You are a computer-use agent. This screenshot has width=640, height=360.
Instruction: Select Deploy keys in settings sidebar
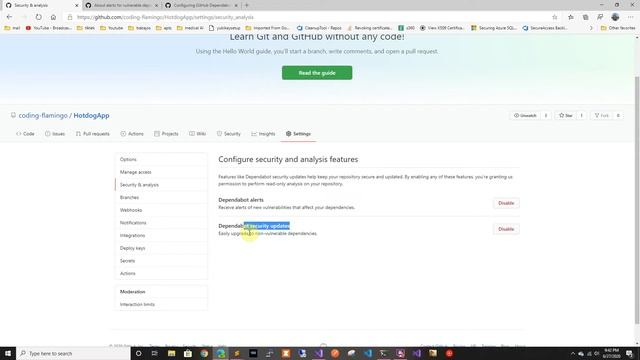pyautogui.click(x=161, y=248)
